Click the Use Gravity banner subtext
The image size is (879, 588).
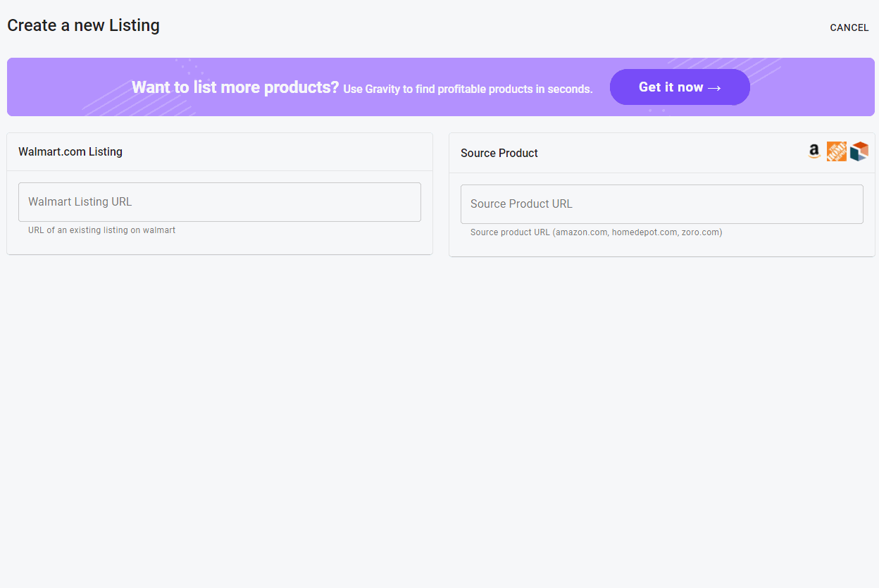(468, 89)
